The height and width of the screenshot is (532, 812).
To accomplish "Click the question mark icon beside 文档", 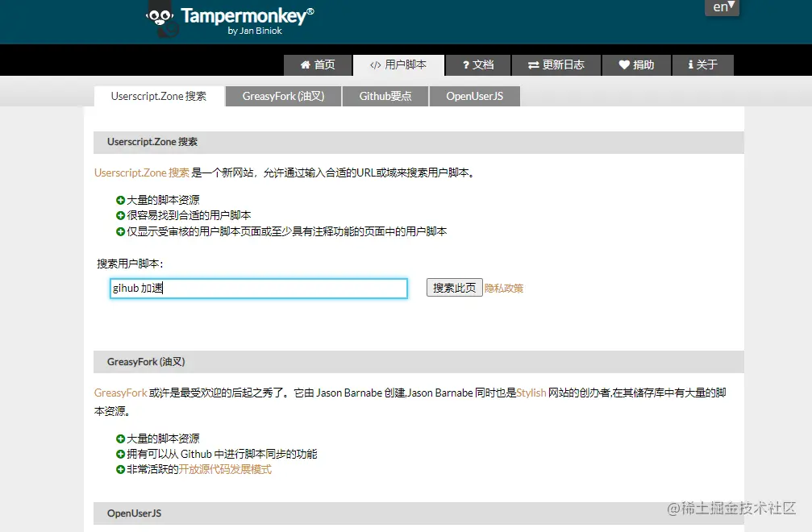I will [465, 65].
